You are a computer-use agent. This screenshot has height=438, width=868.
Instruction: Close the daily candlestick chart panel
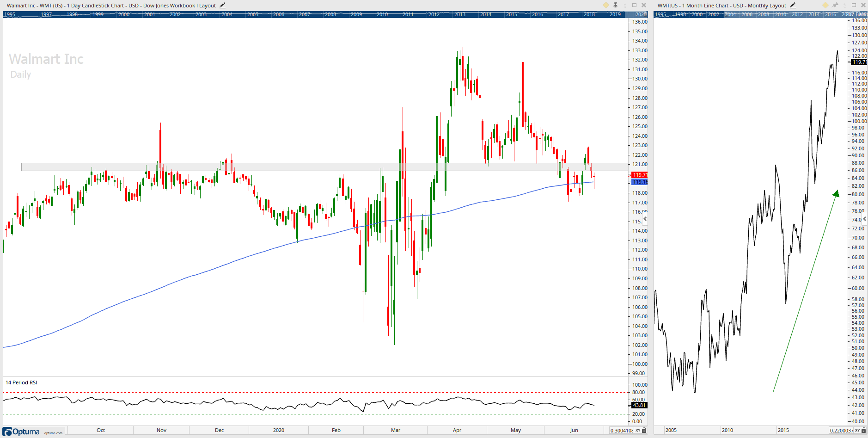pos(644,5)
